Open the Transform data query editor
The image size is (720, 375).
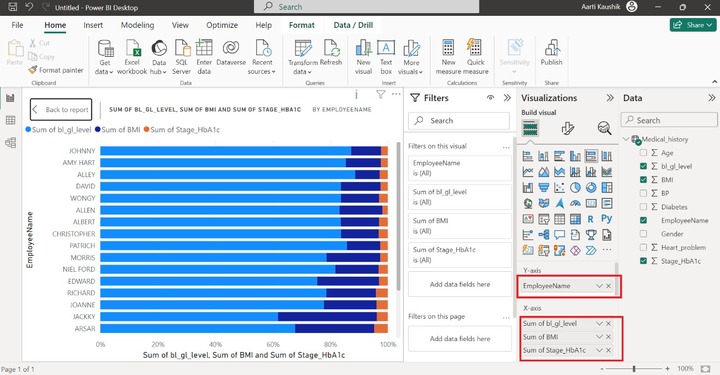[x=303, y=57]
